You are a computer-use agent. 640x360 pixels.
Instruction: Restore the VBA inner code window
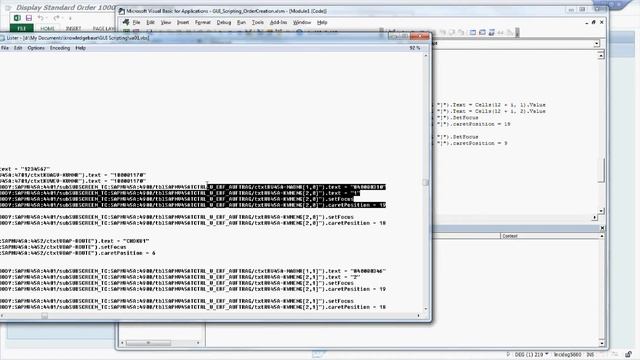coord(594,22)
